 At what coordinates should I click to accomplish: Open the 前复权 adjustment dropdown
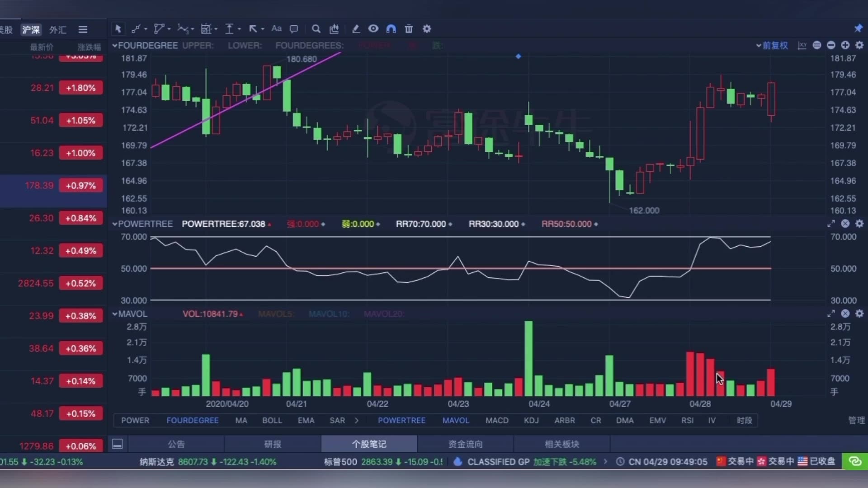[772, 46]
